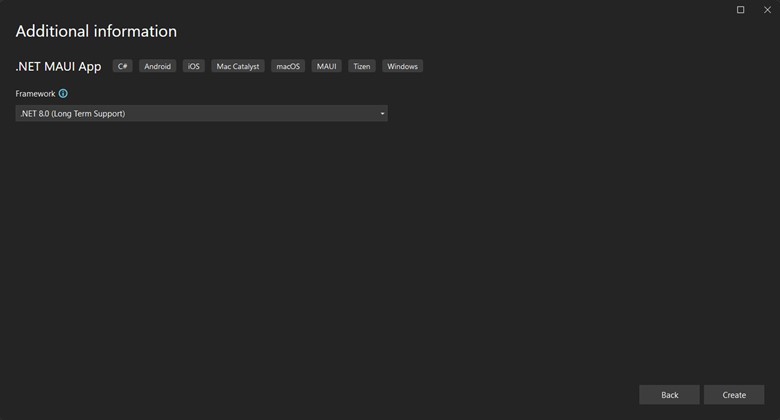The image size is (780, 420).
Task: Click the iOS platform tag
Action: pos(194,66)
